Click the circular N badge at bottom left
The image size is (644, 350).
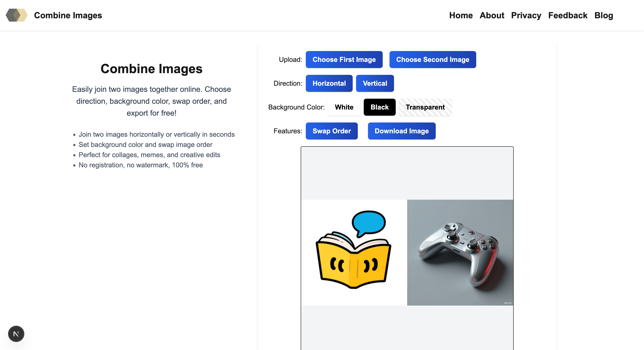point(16,334)
